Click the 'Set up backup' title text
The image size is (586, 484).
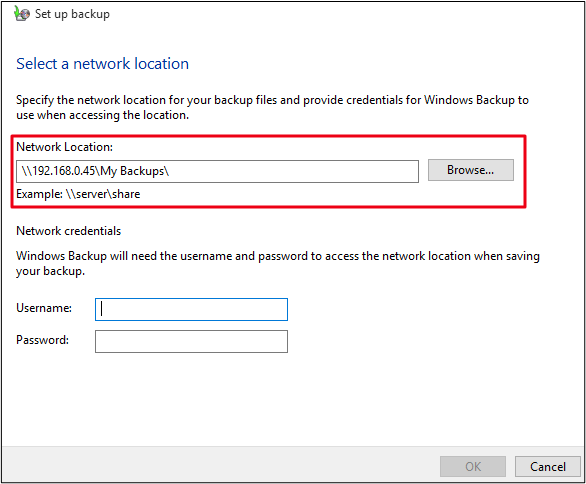73,14
